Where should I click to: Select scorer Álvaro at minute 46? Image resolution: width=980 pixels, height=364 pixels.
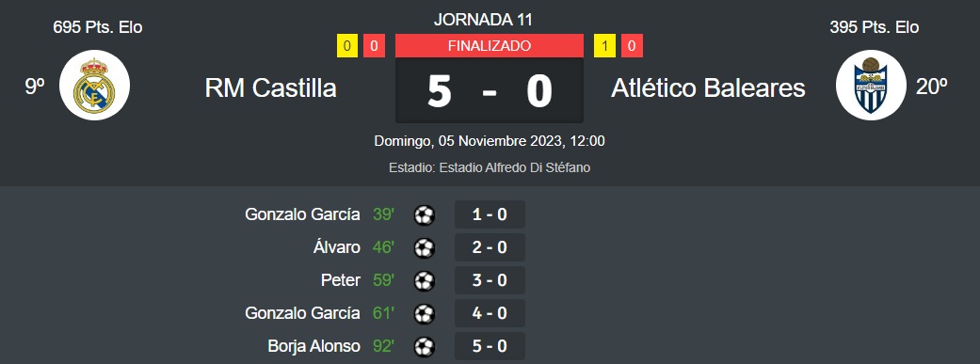click(337, 248)
